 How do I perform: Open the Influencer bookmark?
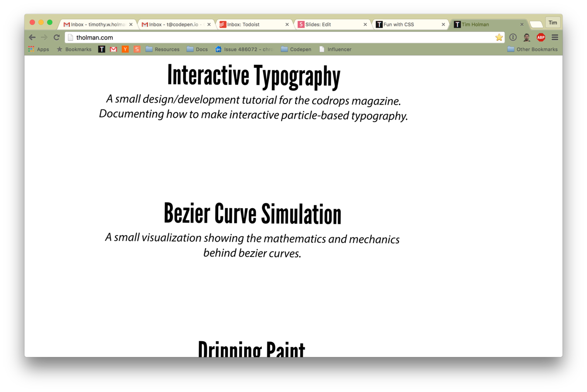pos(335,49)
